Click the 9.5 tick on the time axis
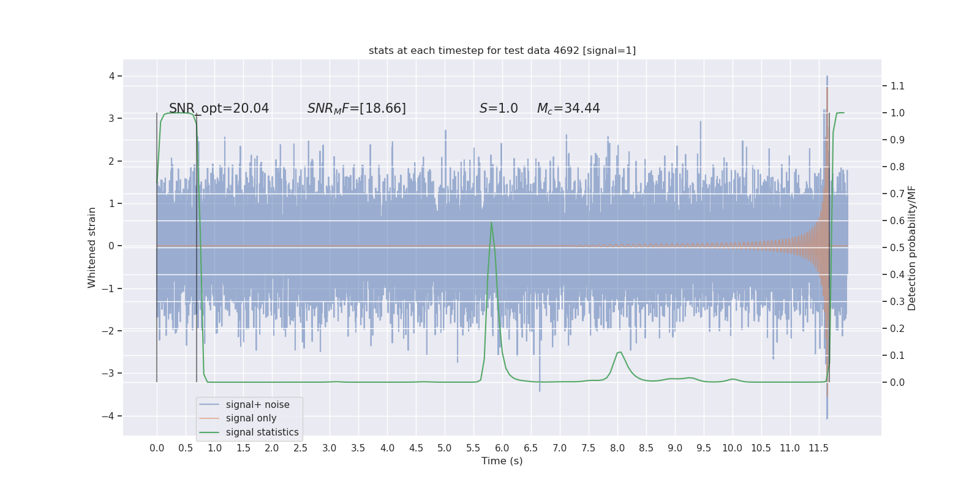The width and height of the screenshot is (980, 490). click(704, 448)
